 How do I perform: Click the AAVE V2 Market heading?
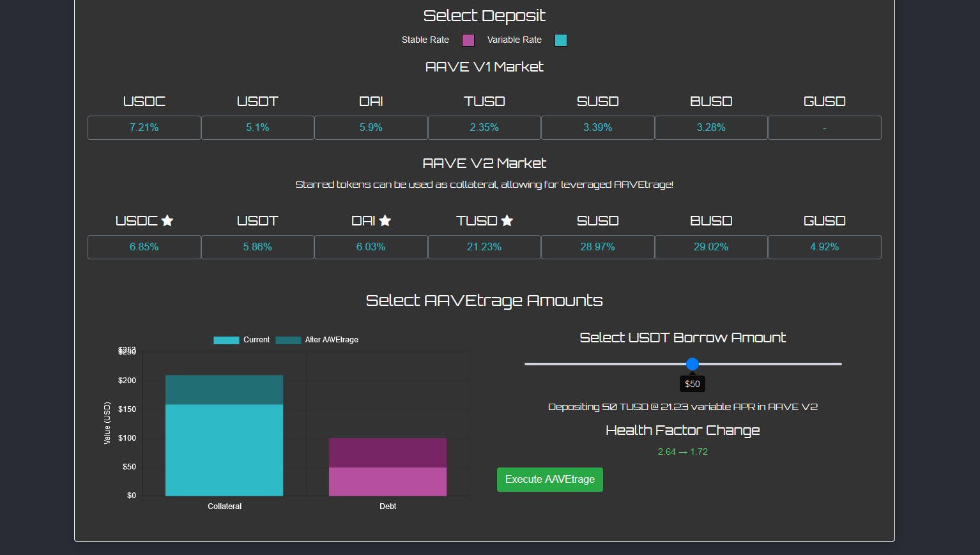pos(484,163)
